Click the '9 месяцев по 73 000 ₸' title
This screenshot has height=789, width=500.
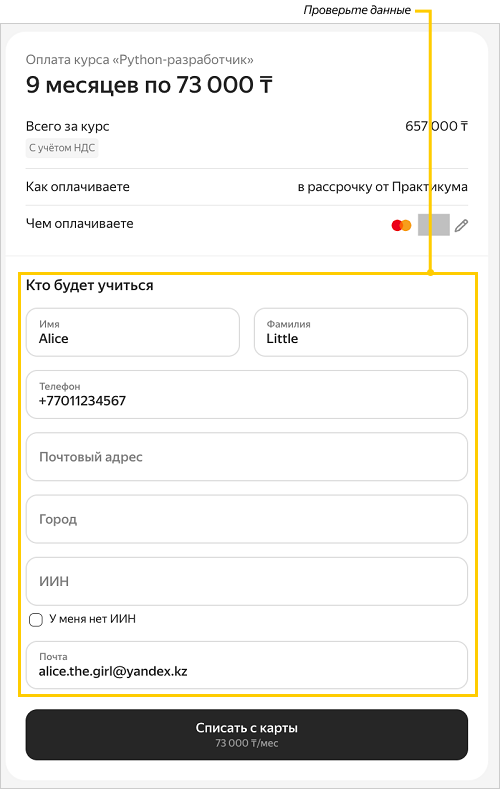149,85
